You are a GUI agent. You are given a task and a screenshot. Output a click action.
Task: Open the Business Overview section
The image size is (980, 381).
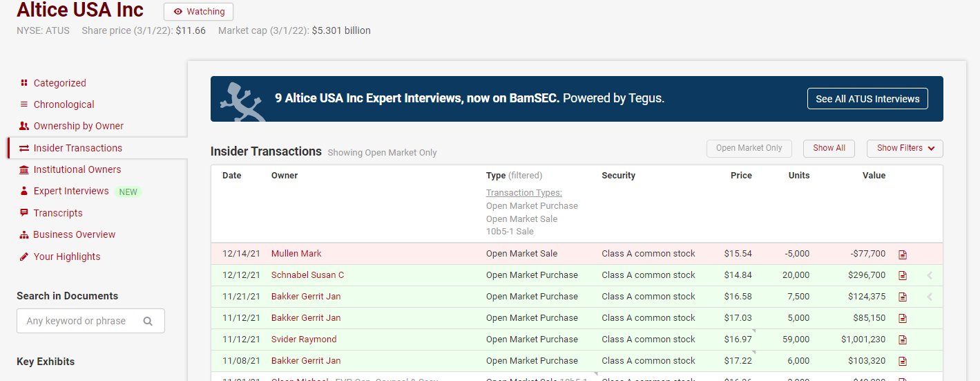(x=75, y=234)
